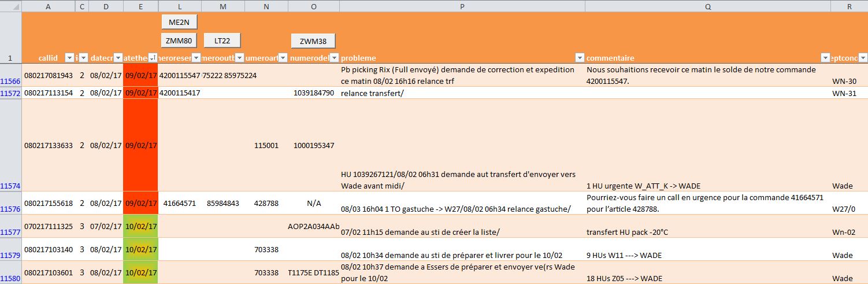The image size is (868, 284).
Task: Select cell containing 85984843
Action: (x=223, y=203)
